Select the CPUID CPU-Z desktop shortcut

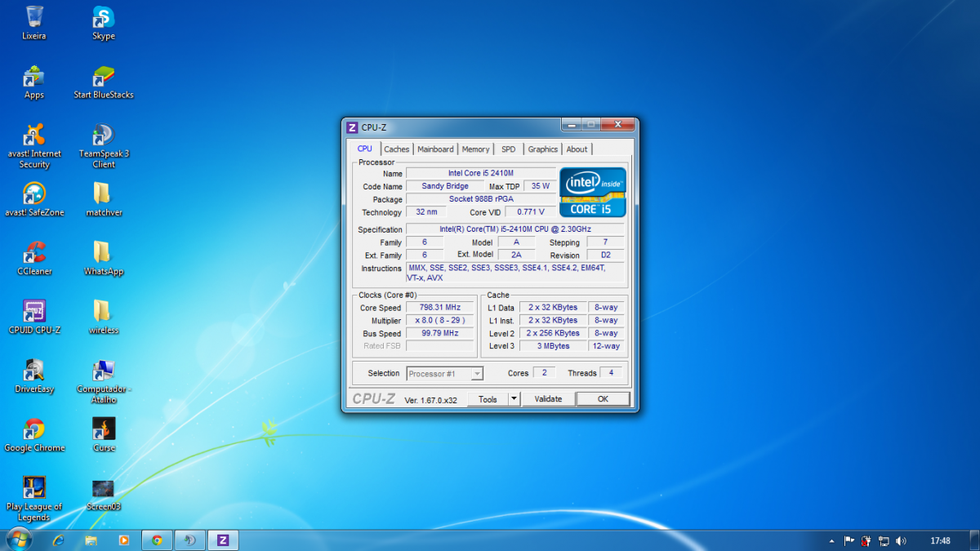click(x=34, y=317)
